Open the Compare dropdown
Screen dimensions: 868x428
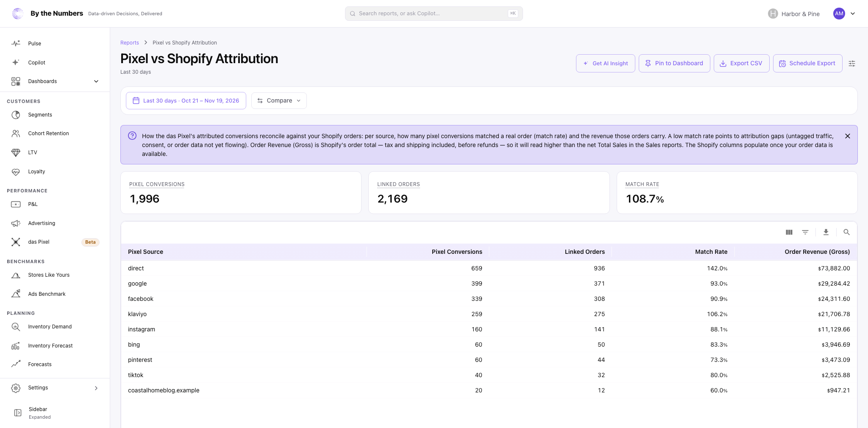tap(279, 101)
